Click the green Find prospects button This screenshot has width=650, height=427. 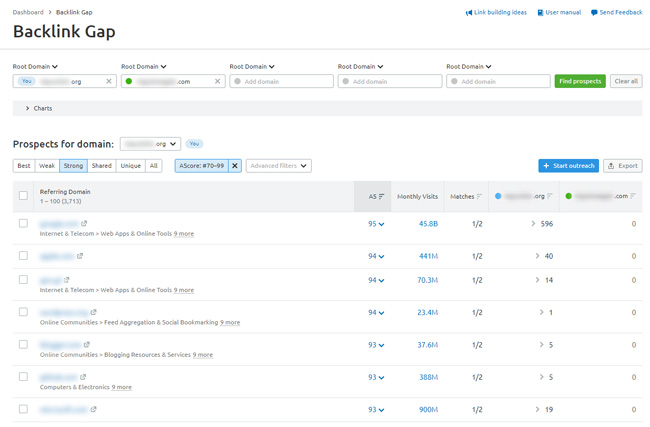579,81
